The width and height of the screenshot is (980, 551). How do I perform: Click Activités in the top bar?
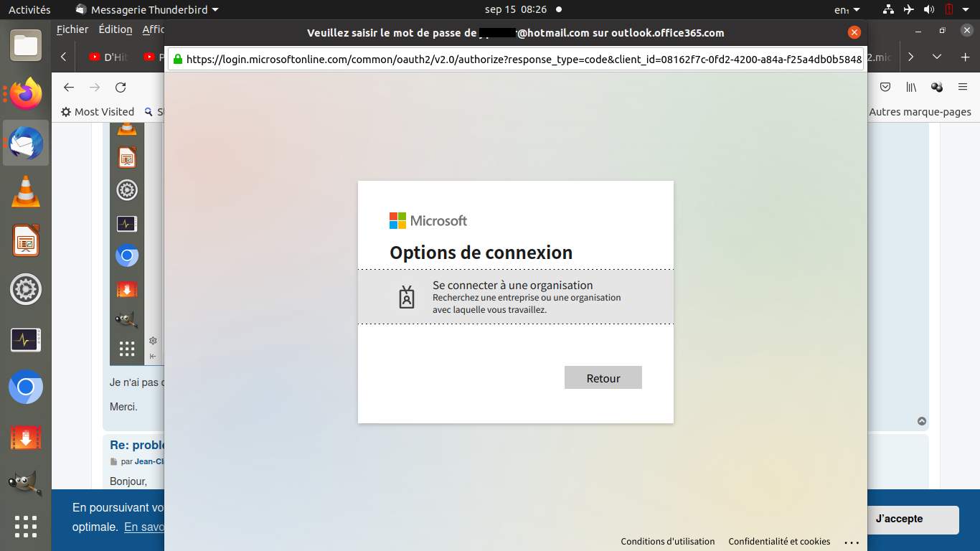pyautogui.click(x=29, y=10)
